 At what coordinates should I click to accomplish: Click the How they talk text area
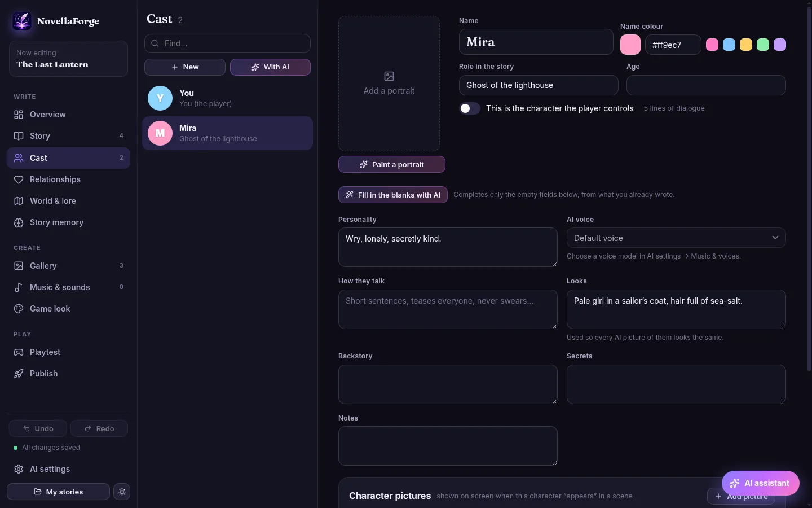click(x=448, y=309)
